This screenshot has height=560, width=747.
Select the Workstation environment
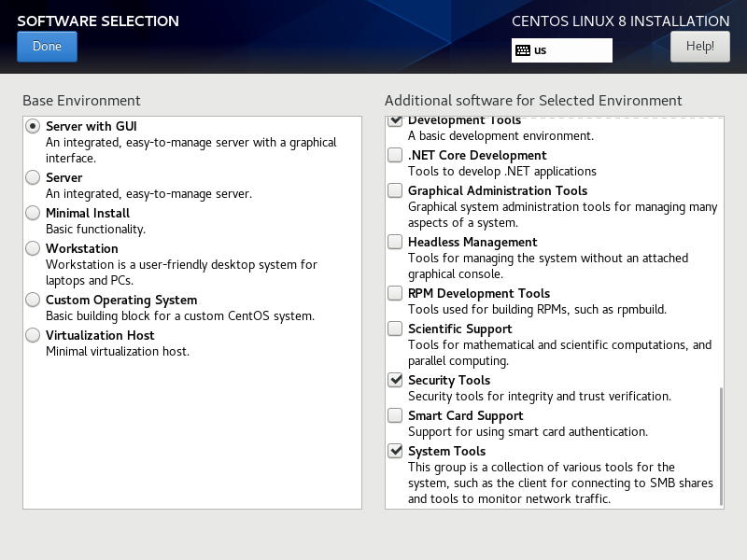pos(33,248)
